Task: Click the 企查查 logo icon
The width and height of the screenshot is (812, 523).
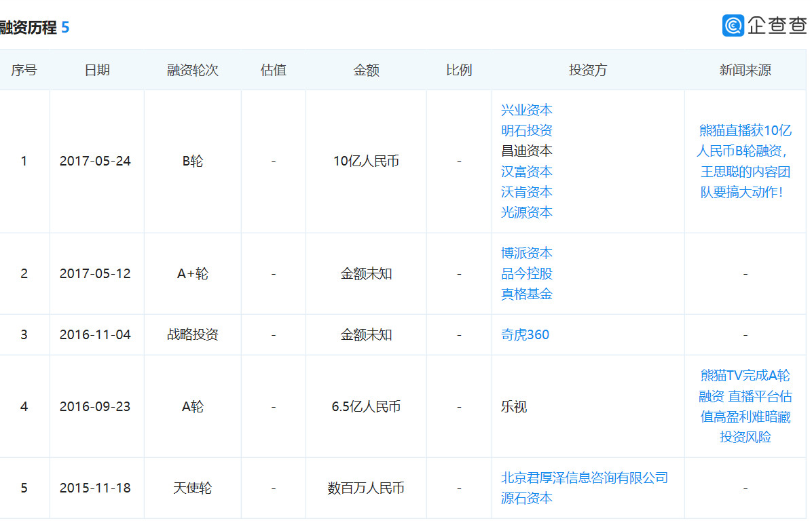Action: 733,25
